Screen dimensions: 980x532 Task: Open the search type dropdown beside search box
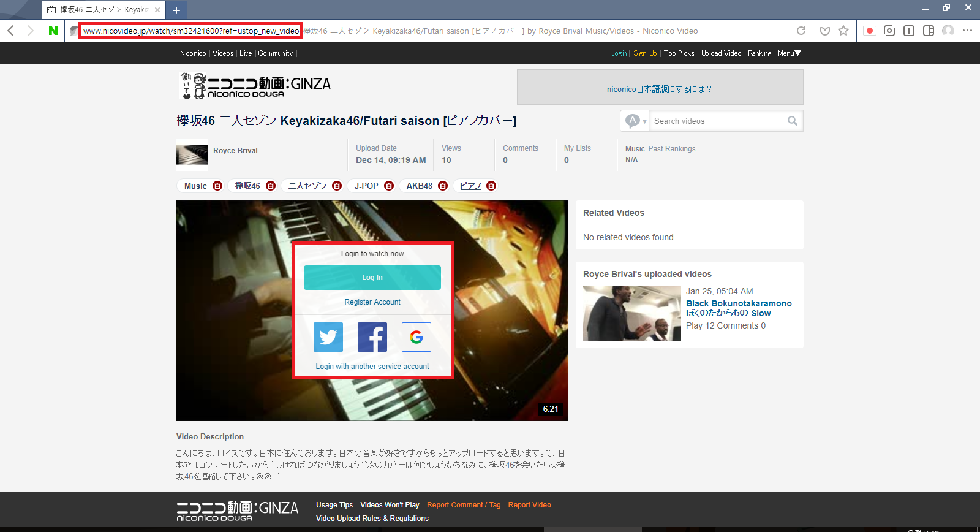(635, 121)
